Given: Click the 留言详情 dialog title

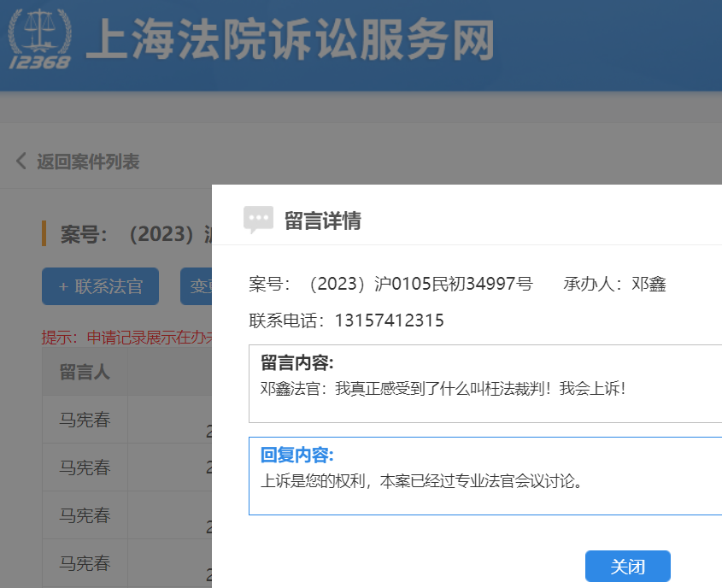Looking at the screenshot, I should [322, 221].
